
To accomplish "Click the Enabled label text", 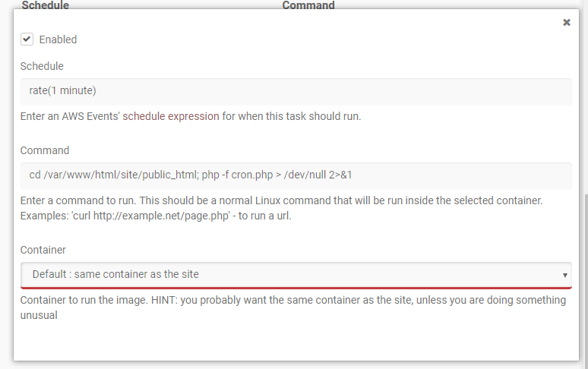I will pos(58,39).
